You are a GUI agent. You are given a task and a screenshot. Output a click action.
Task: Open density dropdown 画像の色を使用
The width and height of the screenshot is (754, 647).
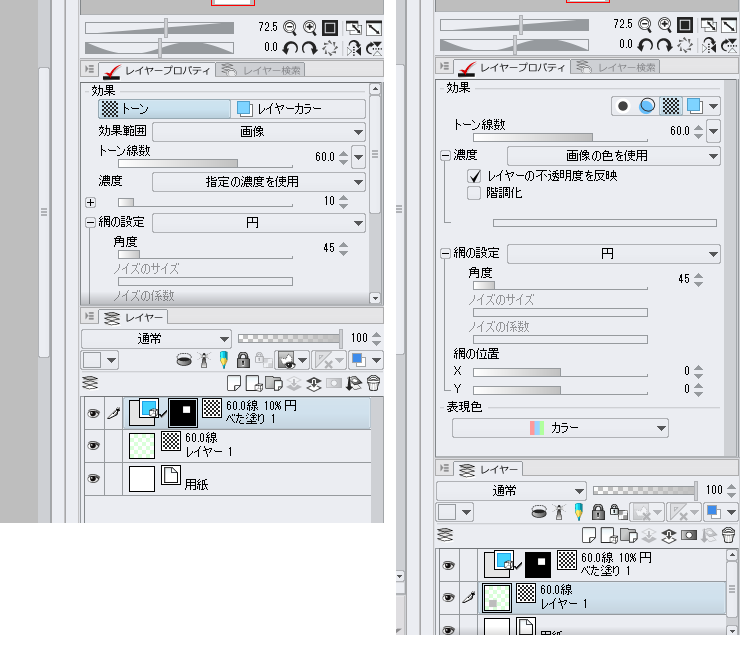tap(614, 156)
